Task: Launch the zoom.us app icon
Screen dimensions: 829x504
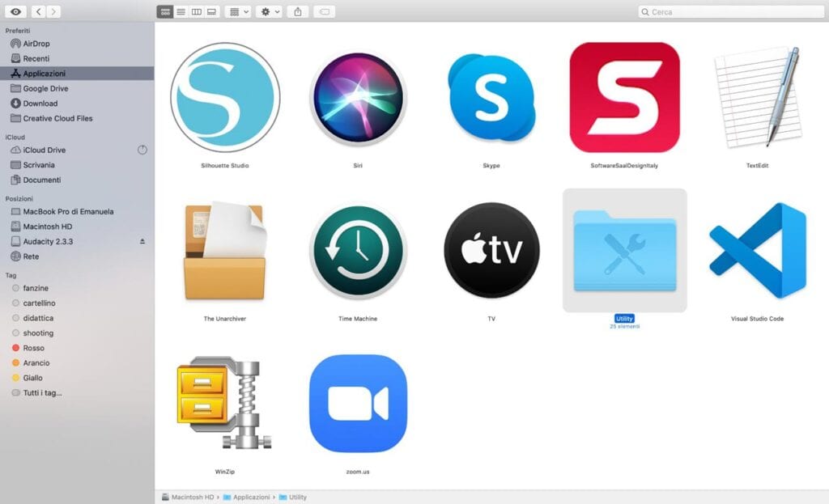Action: 358,403
